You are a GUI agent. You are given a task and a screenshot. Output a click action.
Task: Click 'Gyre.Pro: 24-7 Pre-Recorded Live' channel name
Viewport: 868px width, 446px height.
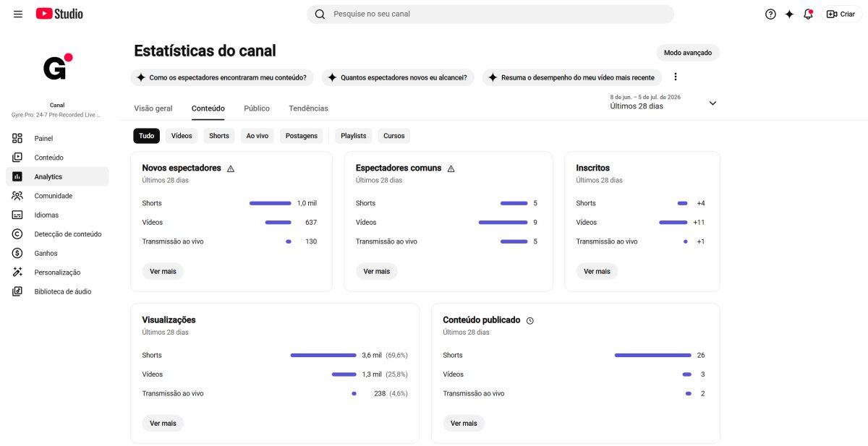tap(56, 114)
